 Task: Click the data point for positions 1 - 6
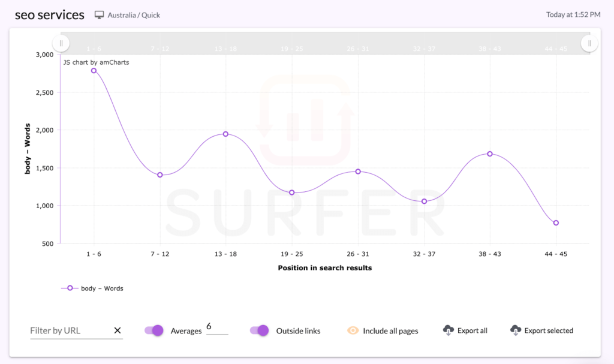[x=94, y=71]
